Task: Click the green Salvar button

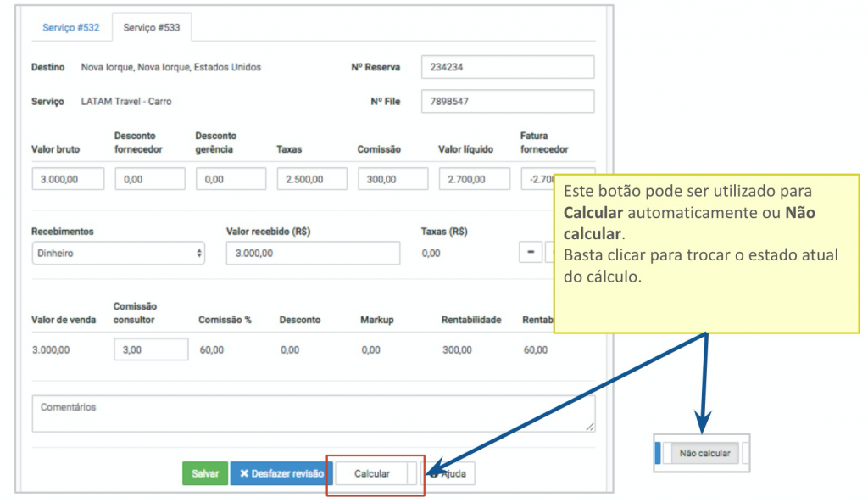Action: 205,473
